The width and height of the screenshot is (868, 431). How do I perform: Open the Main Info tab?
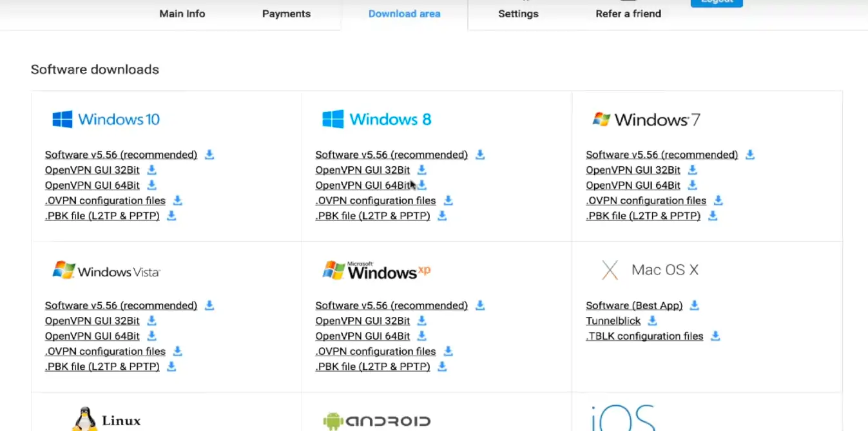[182, 14]
